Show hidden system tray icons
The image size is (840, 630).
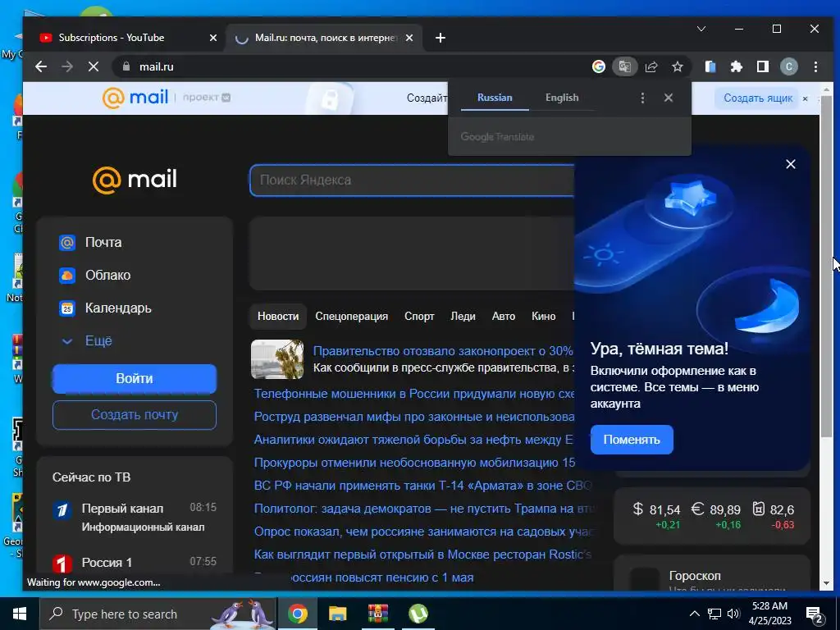694,614
